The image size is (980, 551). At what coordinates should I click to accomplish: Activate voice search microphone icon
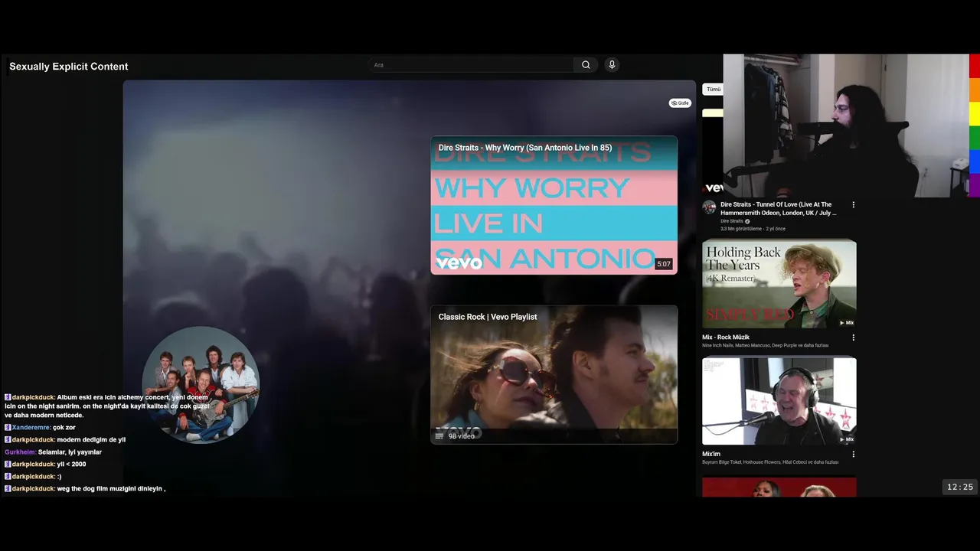pos(612,65)
